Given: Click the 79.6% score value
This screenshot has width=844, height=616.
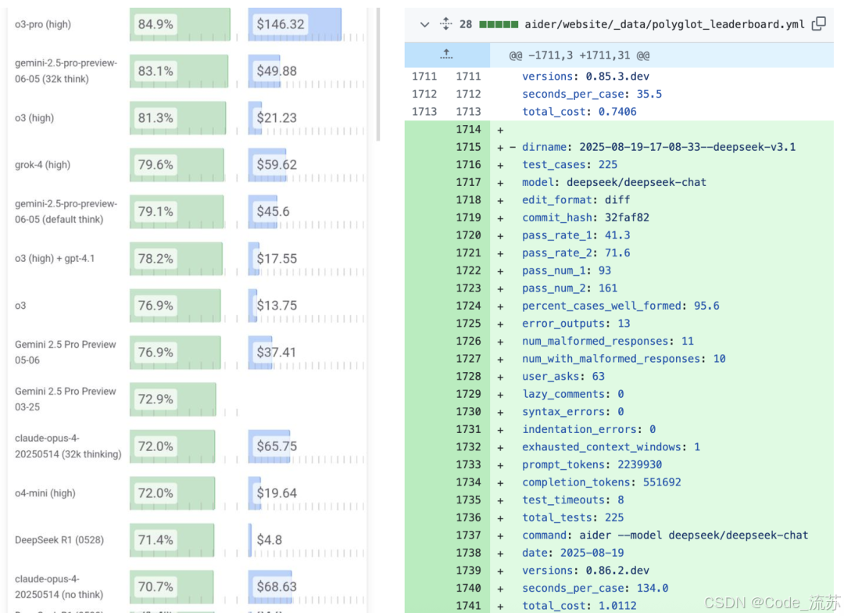Looking at the screenshot, I should (156, 165).
